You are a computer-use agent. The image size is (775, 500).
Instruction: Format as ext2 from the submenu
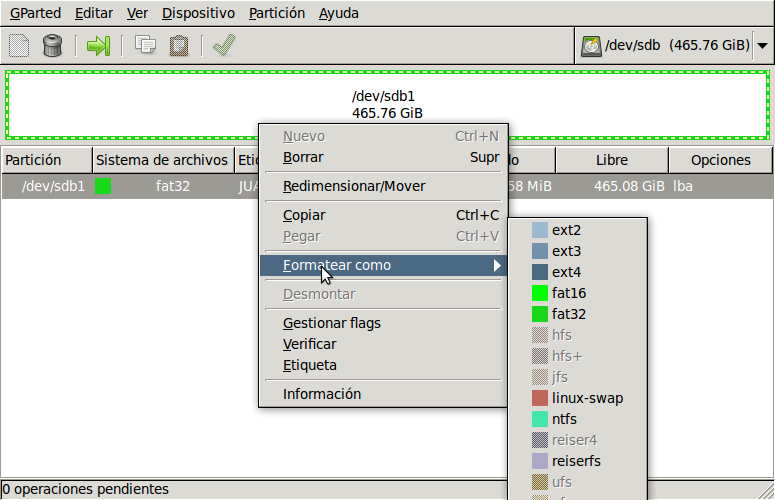pyautogui.click(x=578, y=230)
